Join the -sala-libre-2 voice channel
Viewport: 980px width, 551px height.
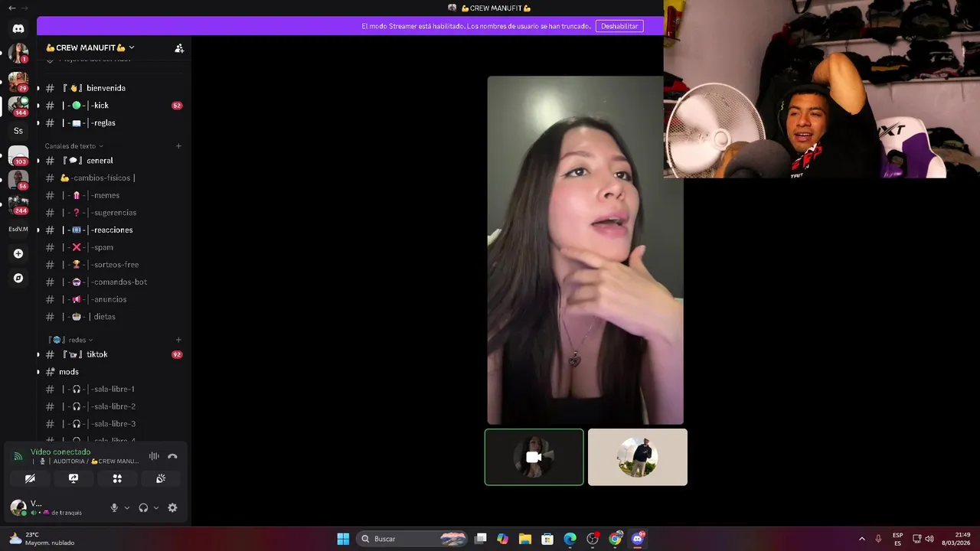(x=113, y=406)
